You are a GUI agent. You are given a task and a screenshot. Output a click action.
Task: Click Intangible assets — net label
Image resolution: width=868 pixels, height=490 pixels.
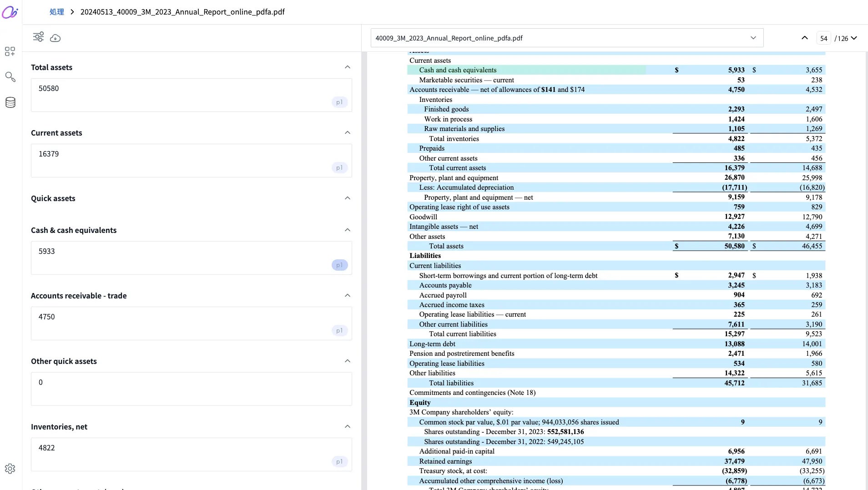coord(444,227)
